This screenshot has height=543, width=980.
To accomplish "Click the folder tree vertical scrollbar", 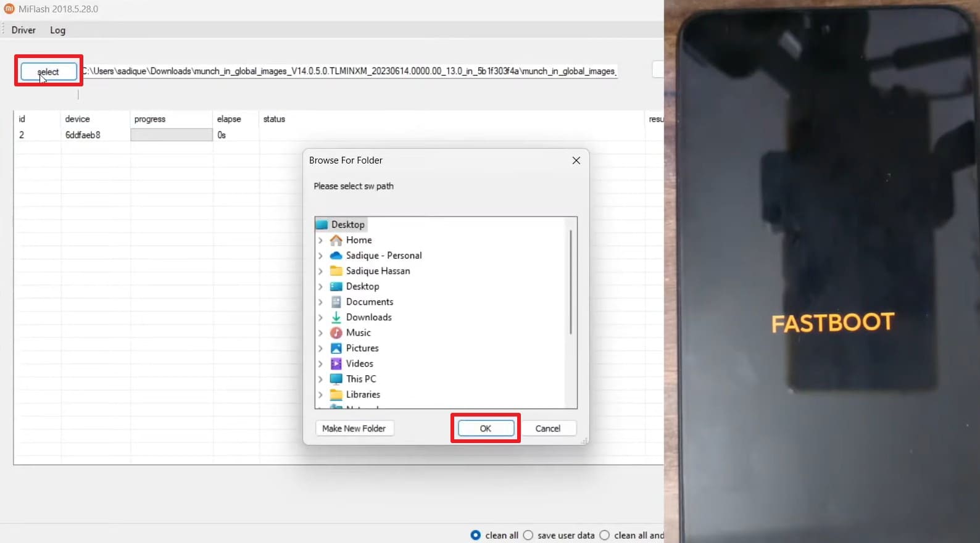I will tap(570, 281).
